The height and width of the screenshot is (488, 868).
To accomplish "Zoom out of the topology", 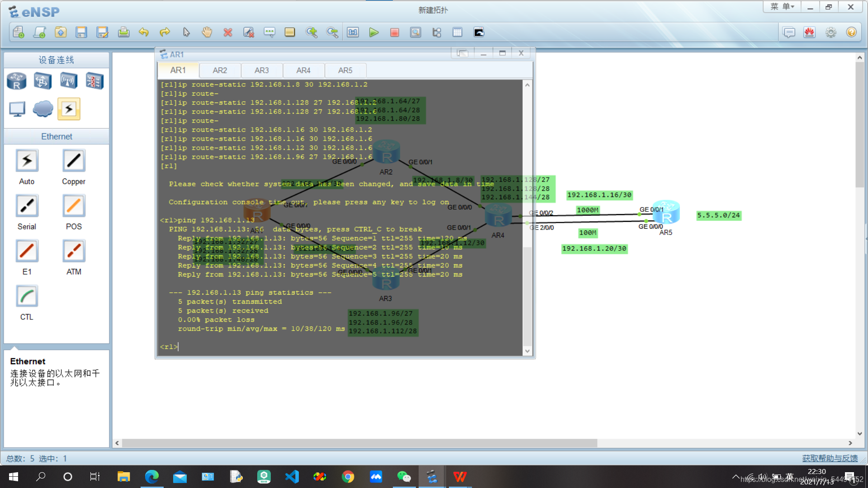I will 332,32.
